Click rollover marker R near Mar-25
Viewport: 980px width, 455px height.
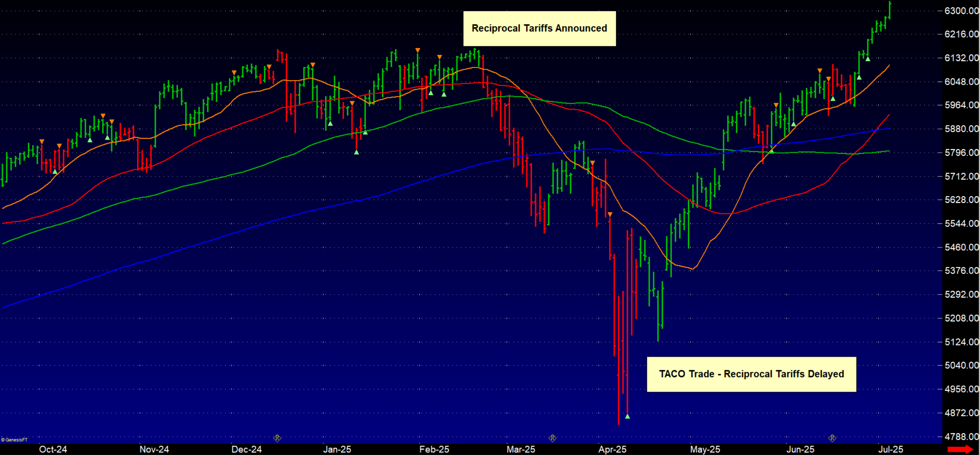coord(552,438)
